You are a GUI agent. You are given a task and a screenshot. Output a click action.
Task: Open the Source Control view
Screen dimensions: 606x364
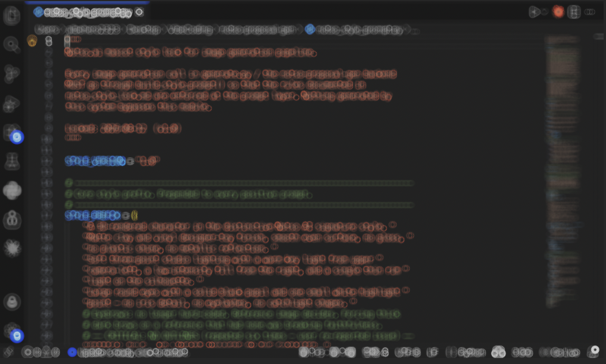[11, 74]
